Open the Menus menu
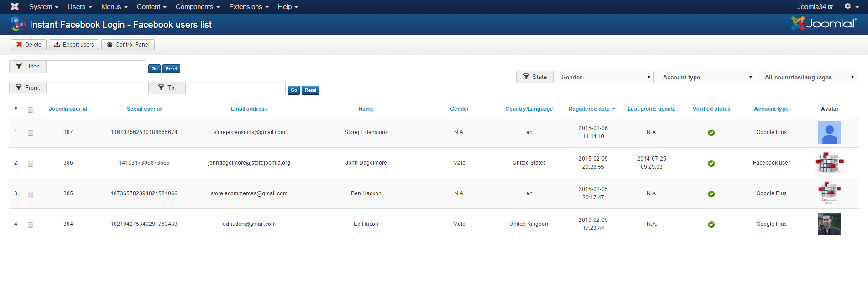 click(114, 7)
